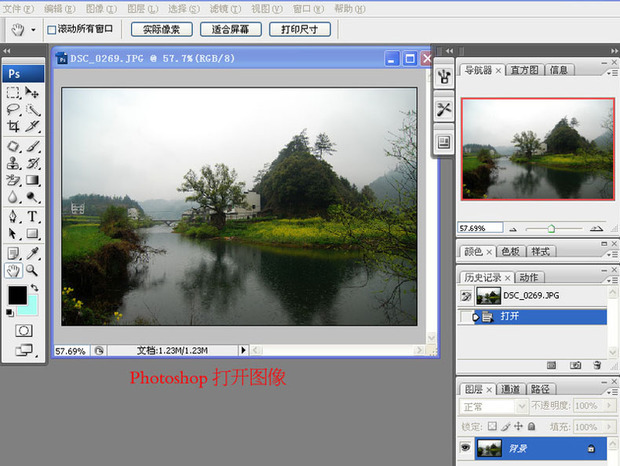Adjust the navigator zoom slider
Screen dimensions: 620x466
coord(551,228)
